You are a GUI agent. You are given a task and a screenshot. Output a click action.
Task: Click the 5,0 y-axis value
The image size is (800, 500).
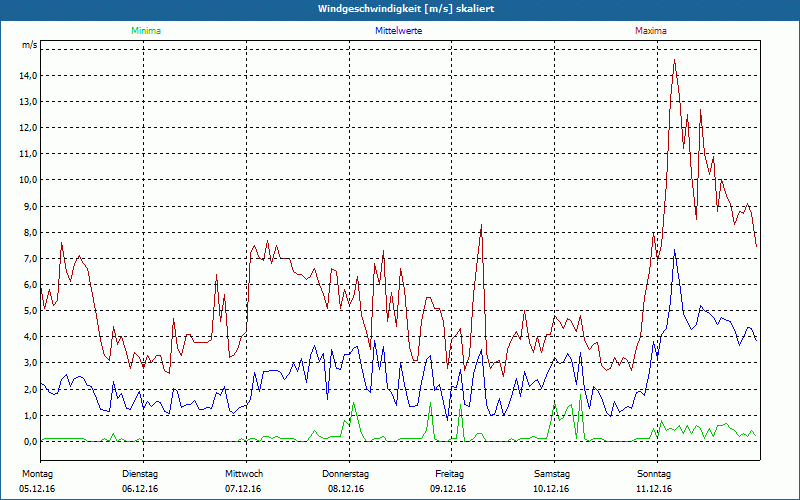[30, 311]
